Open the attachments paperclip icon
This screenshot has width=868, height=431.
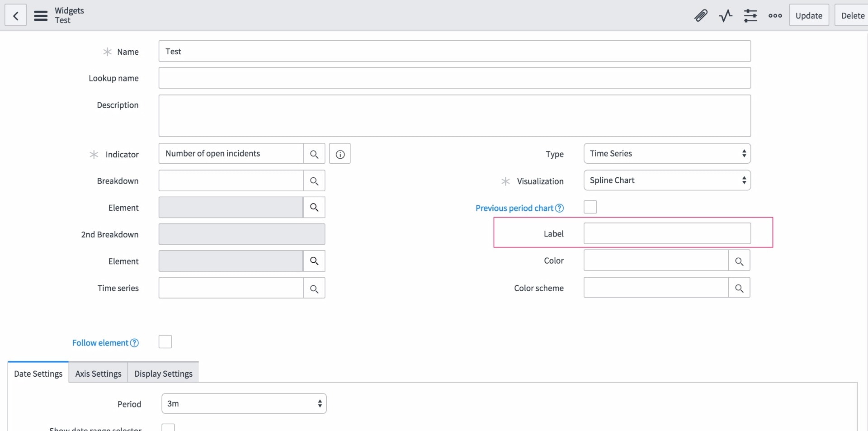tap(701, 15)
